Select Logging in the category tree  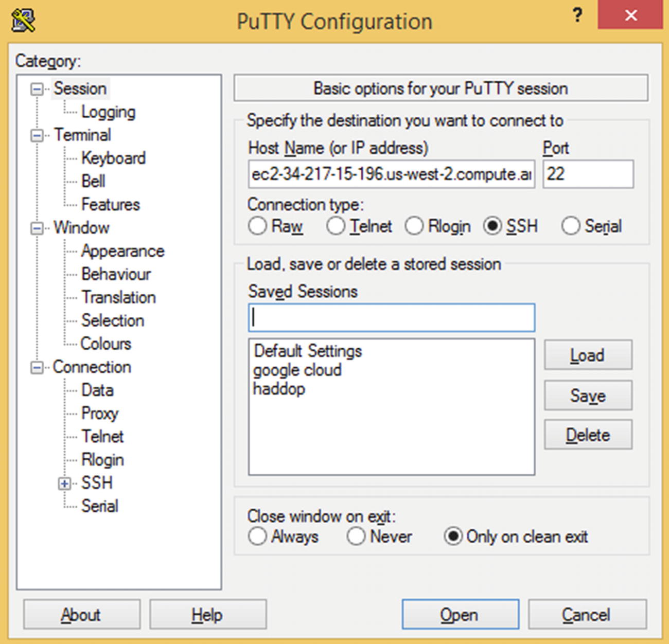[108, 112]
